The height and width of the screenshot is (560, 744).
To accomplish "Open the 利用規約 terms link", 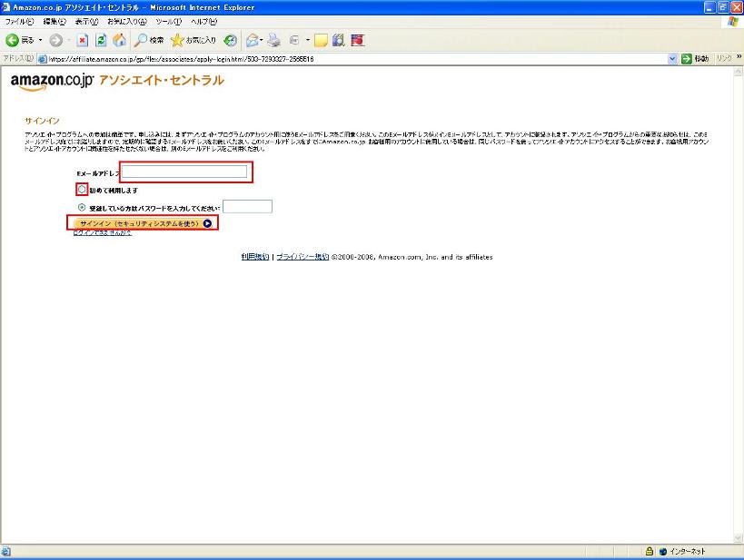I will click(255, 257).
